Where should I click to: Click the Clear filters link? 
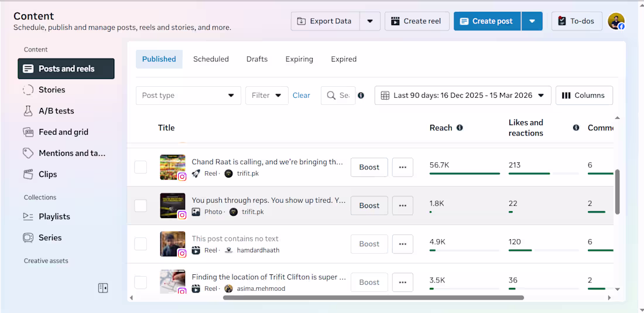pyautogui.click(x=302, y=96)
